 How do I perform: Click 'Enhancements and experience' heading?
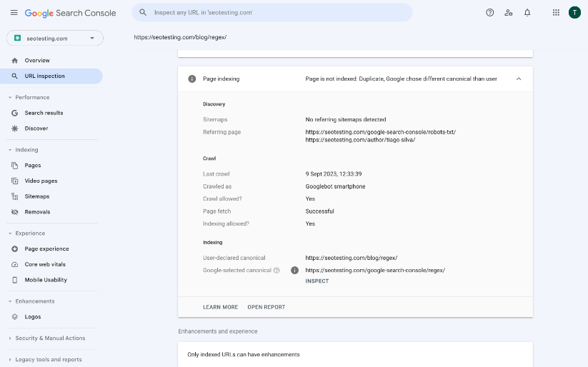coord(218,331)
